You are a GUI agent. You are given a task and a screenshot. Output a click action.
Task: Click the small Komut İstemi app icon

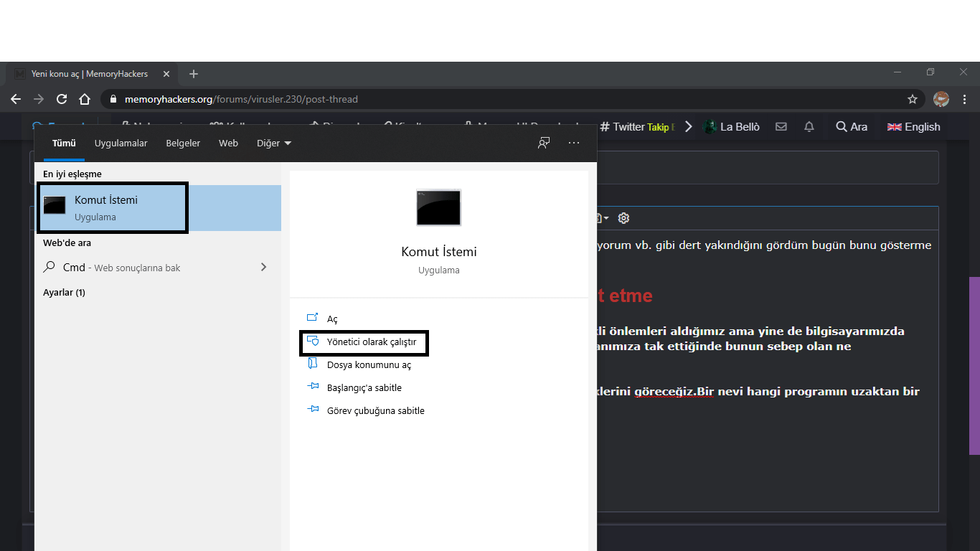tap(55, 205)
